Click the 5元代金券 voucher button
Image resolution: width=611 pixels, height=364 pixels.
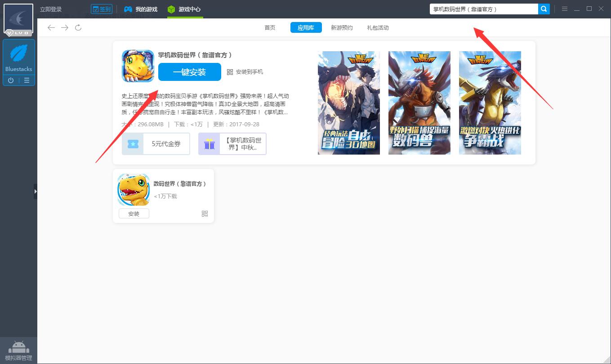pyautogui.click(x=156, y=144)
